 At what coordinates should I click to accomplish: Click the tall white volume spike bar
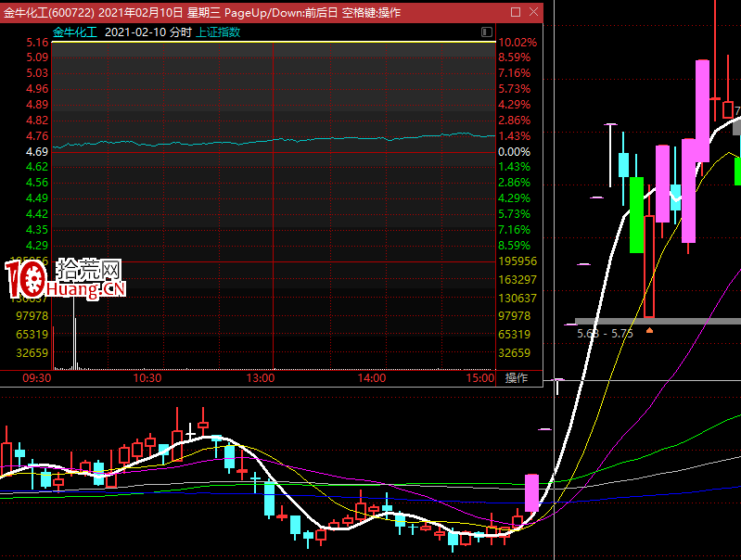(73, 331)
